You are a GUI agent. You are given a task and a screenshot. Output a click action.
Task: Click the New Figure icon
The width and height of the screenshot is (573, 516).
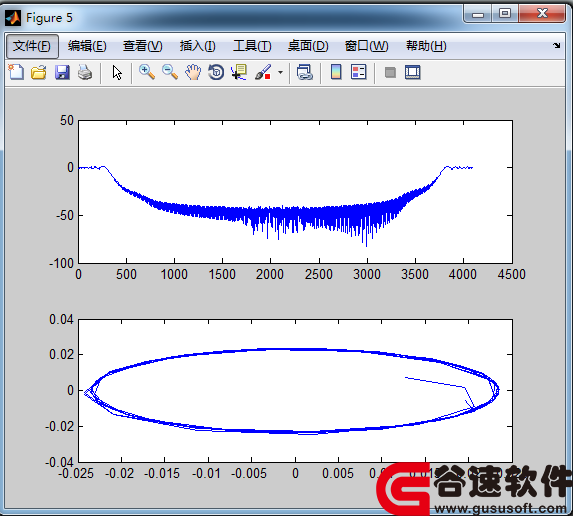[x=16, y=72]
